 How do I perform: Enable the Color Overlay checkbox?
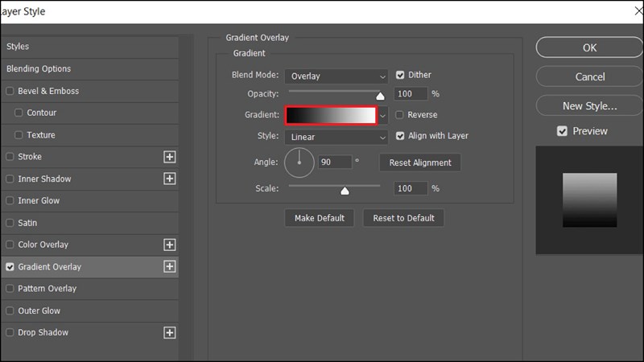click(10, 245)
